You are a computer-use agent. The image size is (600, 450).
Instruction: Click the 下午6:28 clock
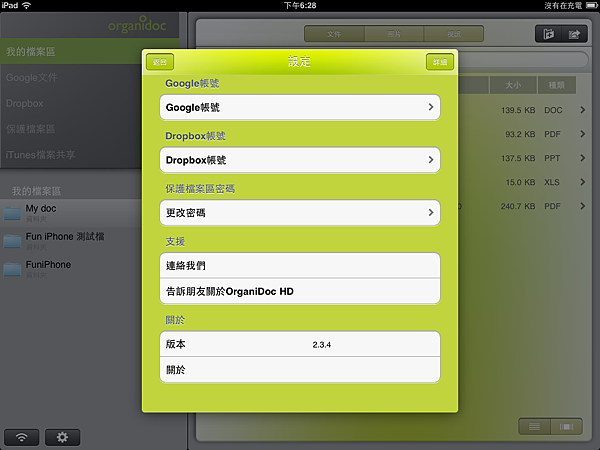tap(300, 5)
